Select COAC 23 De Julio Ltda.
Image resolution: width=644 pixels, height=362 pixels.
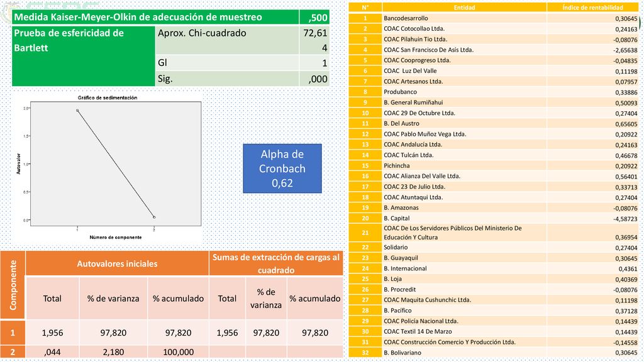414,187
